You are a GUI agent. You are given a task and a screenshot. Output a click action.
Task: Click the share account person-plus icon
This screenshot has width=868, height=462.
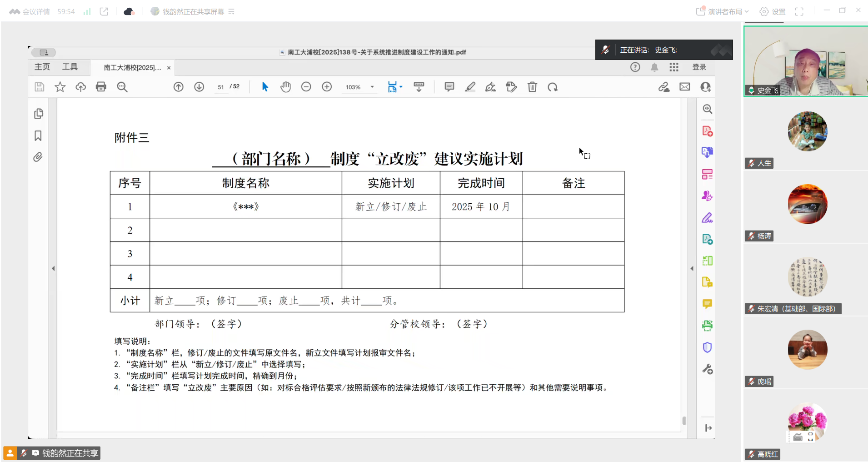point(705,87)
